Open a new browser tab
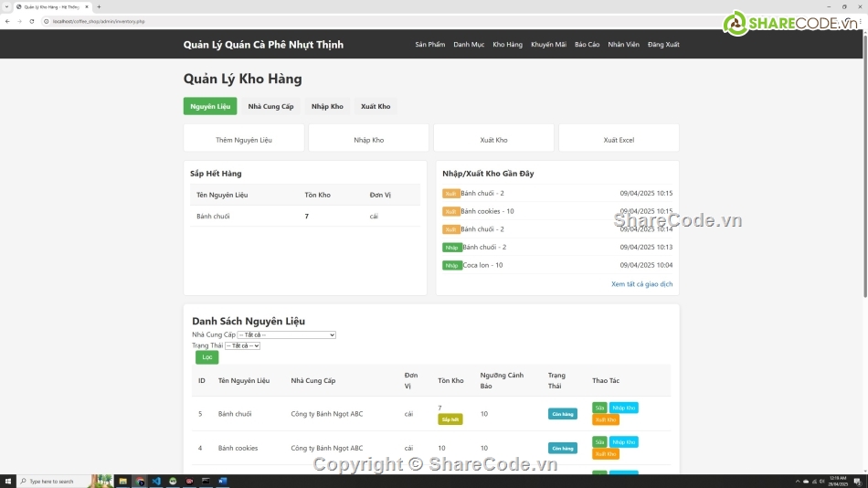The width and height of the screenshot is (868, 488). [x=99, y=6]
